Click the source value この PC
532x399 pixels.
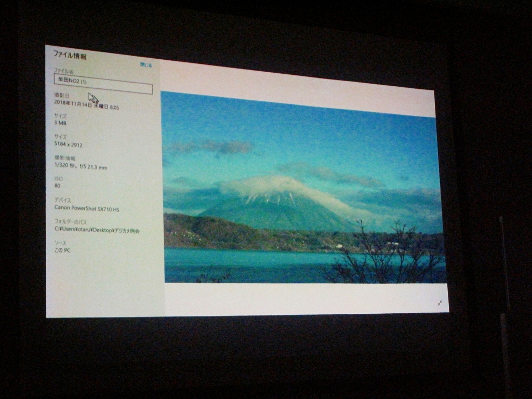point(62,250)
